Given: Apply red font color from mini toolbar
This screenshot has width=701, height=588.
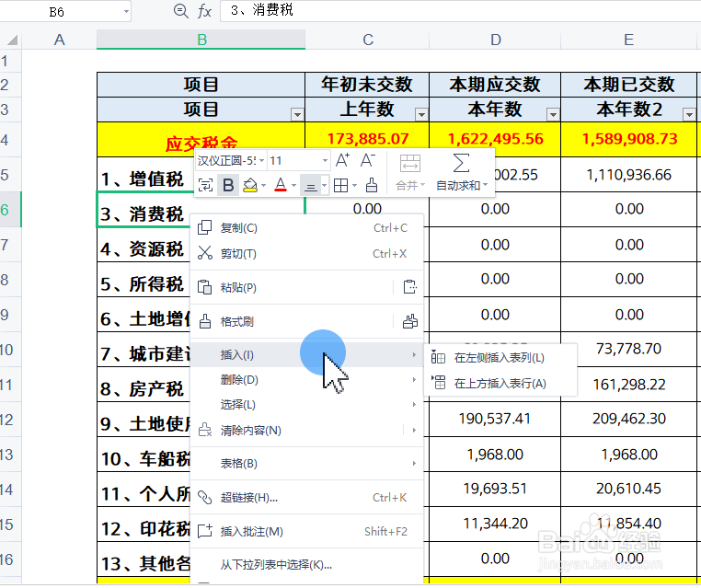Looking at the screenshot, I should point(281,185).
